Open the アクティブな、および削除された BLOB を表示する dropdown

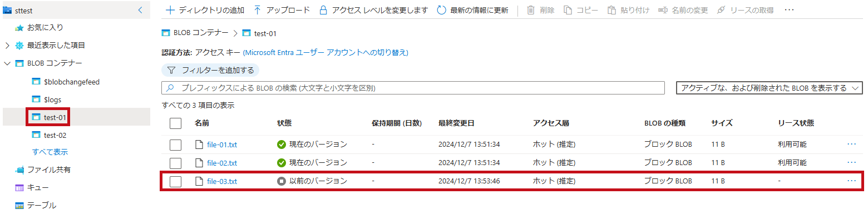(x=769, y=88)
